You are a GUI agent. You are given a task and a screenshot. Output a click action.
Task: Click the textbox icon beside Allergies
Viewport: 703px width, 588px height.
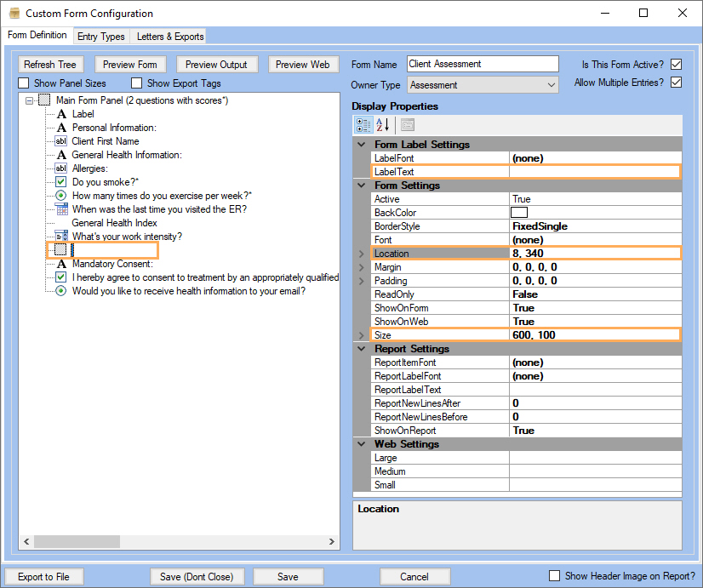click(61, 168)
